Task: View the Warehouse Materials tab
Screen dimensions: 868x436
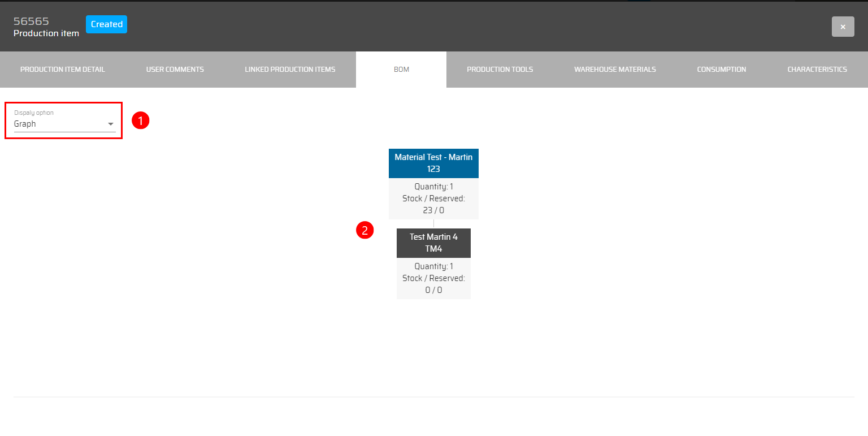Action: pos(615,70)
